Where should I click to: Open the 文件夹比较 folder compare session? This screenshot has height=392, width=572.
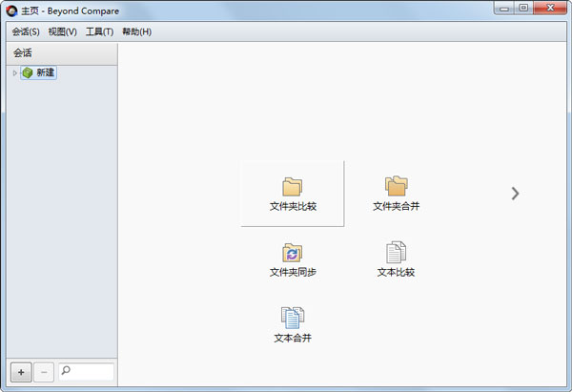(293, 194)
